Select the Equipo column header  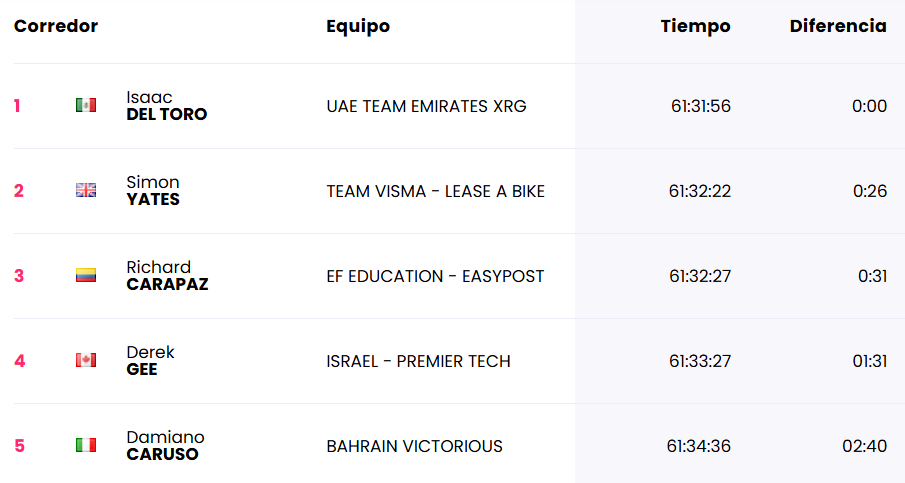click(358, 26)
